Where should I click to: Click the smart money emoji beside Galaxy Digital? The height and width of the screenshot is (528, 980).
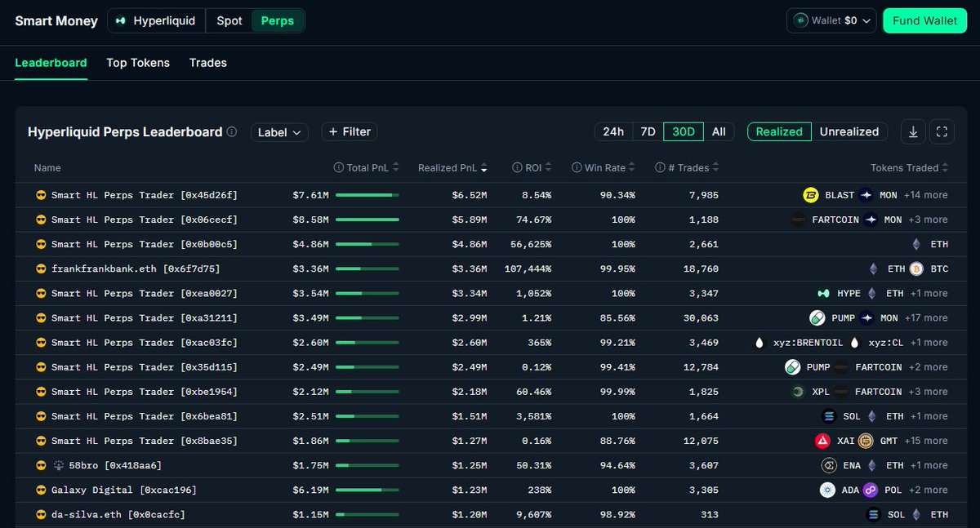(41, 490)
